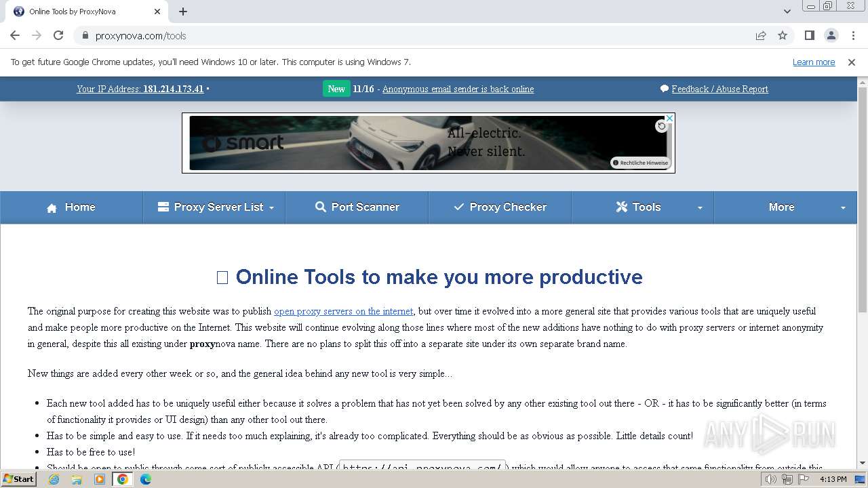Expand Tools dropdown arrow

700,208
